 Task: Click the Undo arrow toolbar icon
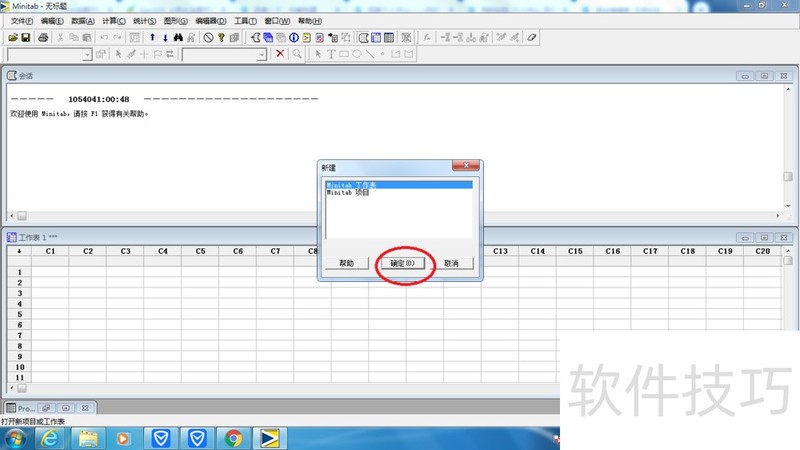[104, 37]
